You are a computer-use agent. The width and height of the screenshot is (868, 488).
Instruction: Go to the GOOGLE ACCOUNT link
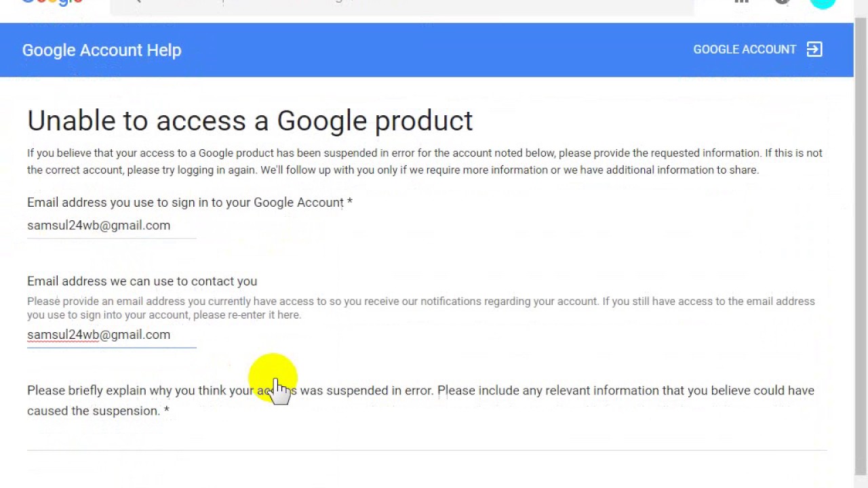[745, 49]
